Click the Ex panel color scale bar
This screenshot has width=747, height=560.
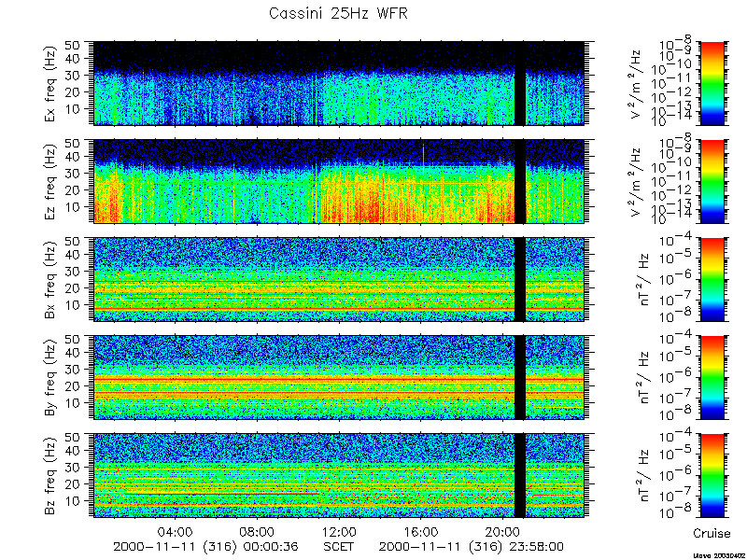[x=712, y=83]
